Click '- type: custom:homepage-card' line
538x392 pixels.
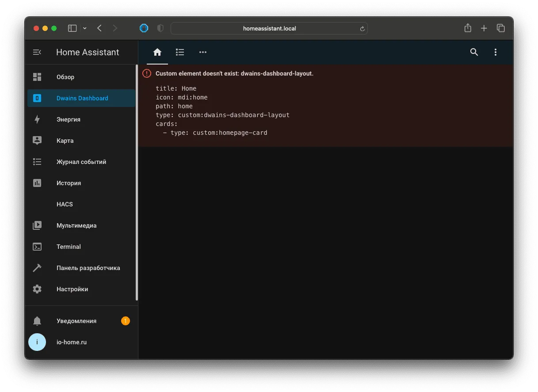[215, 133]
